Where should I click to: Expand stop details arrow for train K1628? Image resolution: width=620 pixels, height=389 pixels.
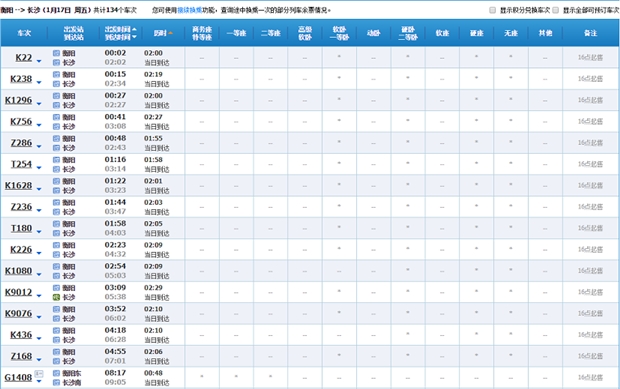click(39, 189)
